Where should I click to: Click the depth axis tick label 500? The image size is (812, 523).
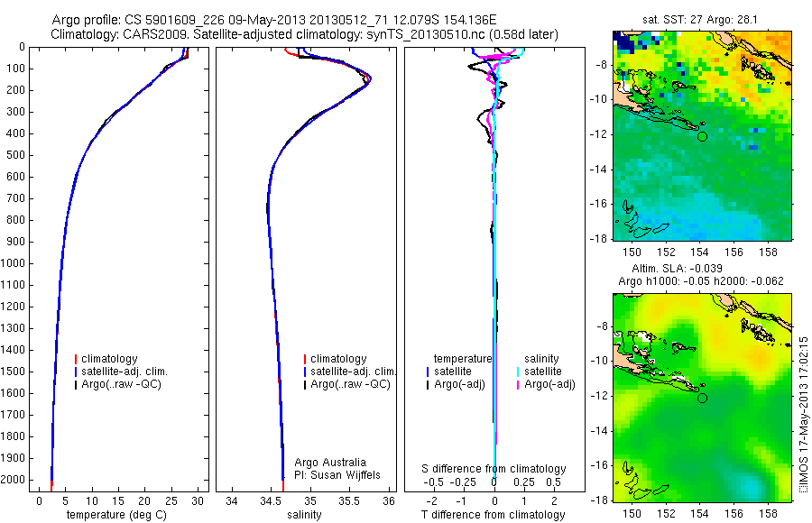click(15, 155)
